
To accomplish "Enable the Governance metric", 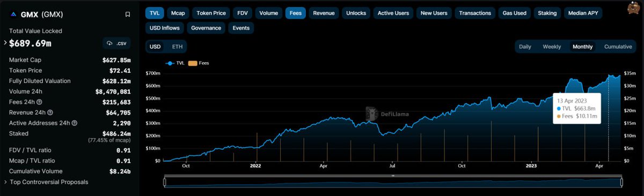I will coord(206,28).
